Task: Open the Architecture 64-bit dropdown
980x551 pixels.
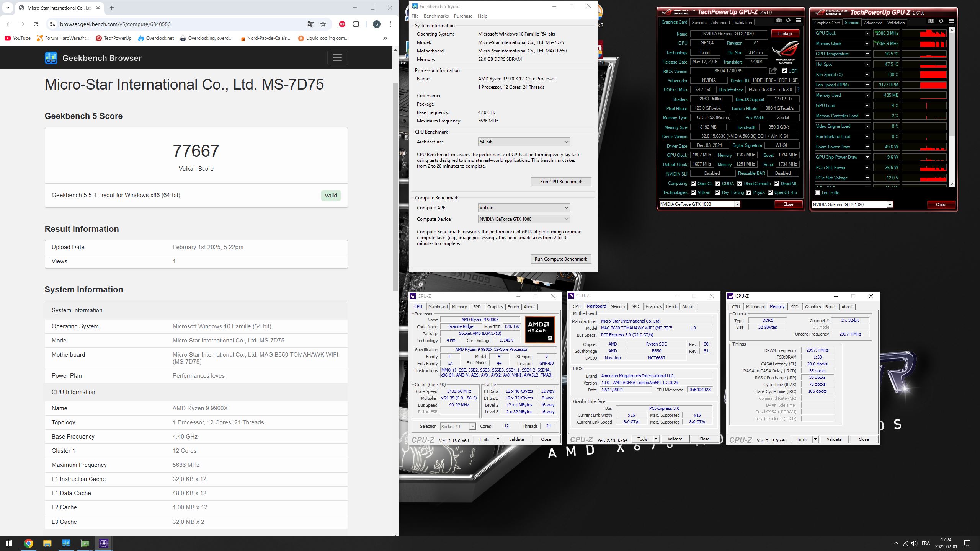Action: (524, 142)
